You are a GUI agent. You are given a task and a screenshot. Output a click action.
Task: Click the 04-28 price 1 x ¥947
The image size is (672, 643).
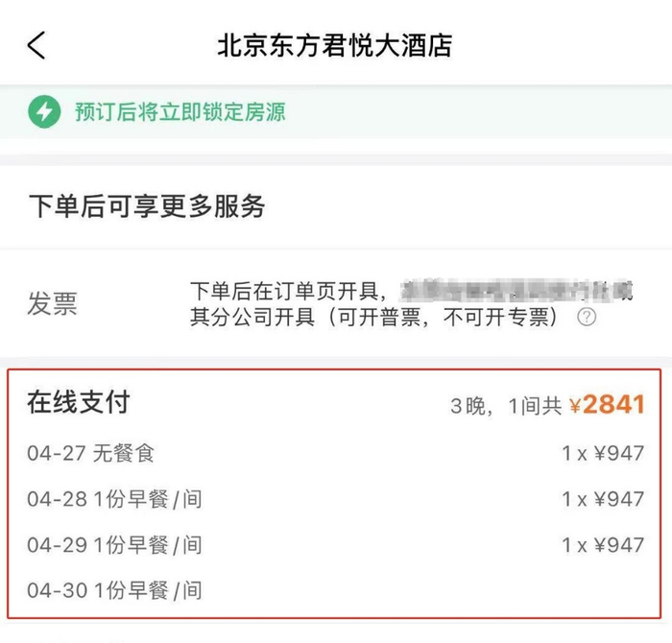pyautogui.click(x=603, y=499)
